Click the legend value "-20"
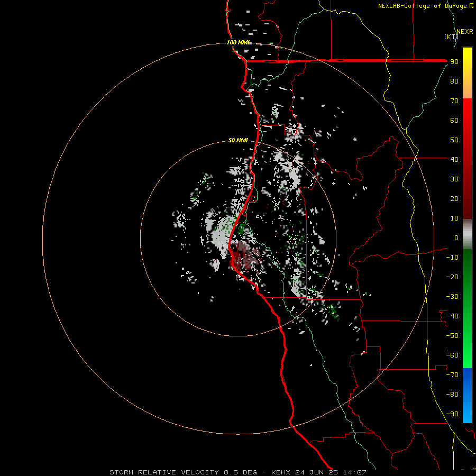Viewport: 476px width, 476px height. coord(452,277)
